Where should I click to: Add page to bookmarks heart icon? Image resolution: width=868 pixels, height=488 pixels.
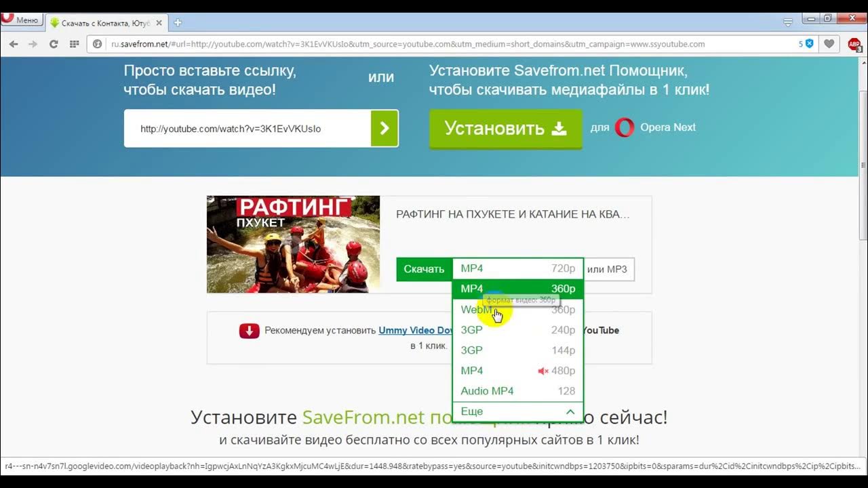(x=829, y=44)
